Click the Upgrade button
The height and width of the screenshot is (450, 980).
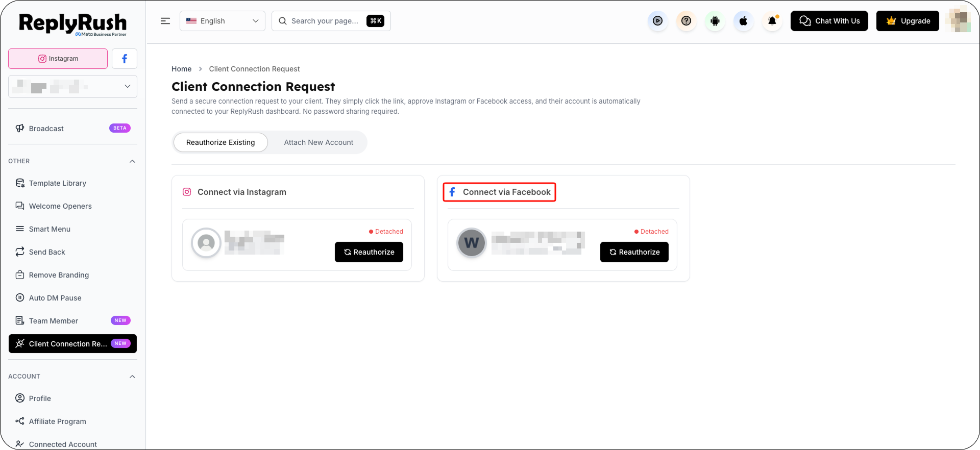[908, 21]
